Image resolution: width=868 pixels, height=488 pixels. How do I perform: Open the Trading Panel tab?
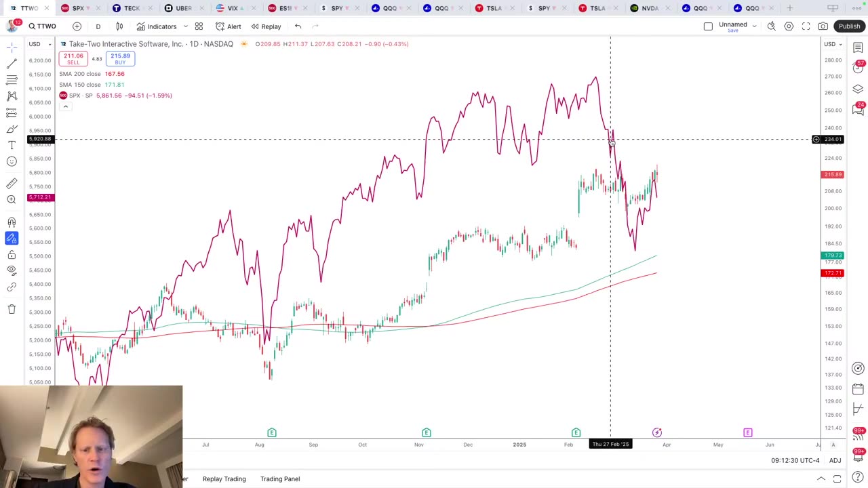coord(280,479)
